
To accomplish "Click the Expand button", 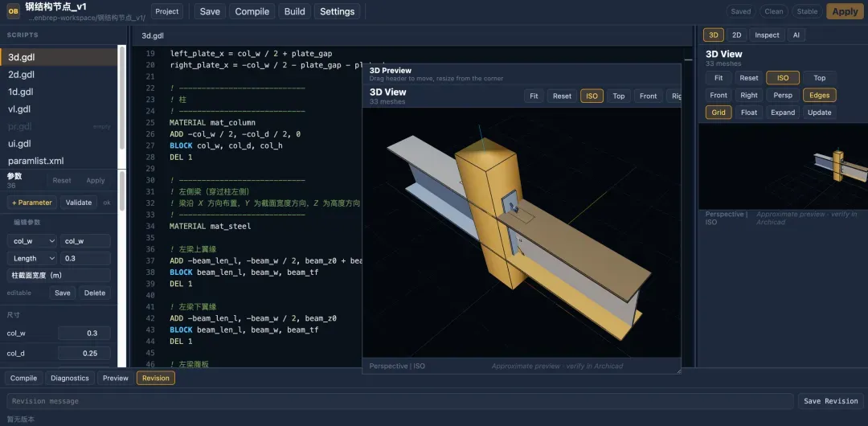I will click(783, 113).
